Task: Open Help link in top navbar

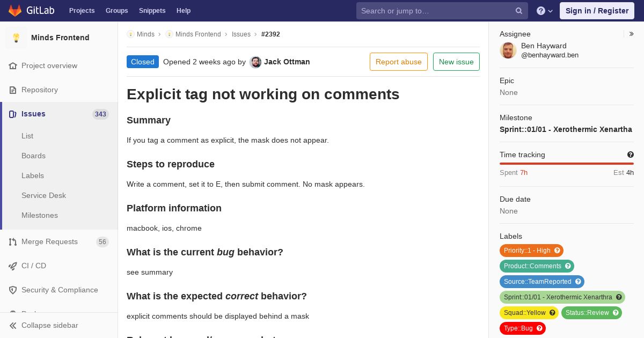Action: tap(184, 11)
